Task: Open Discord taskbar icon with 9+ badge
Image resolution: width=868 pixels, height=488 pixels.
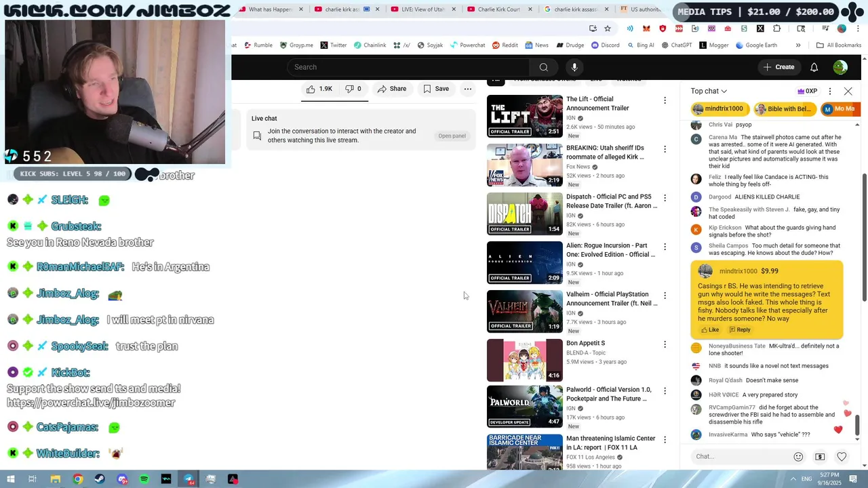Action: pyautogui.click(x=122, y=479)
